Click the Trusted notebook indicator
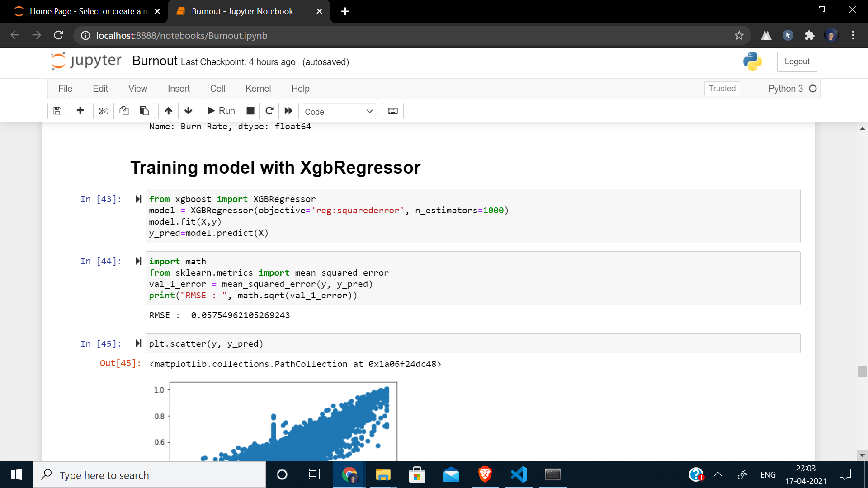This screenshot has width=868, height=488. click(x=722, y=89)
